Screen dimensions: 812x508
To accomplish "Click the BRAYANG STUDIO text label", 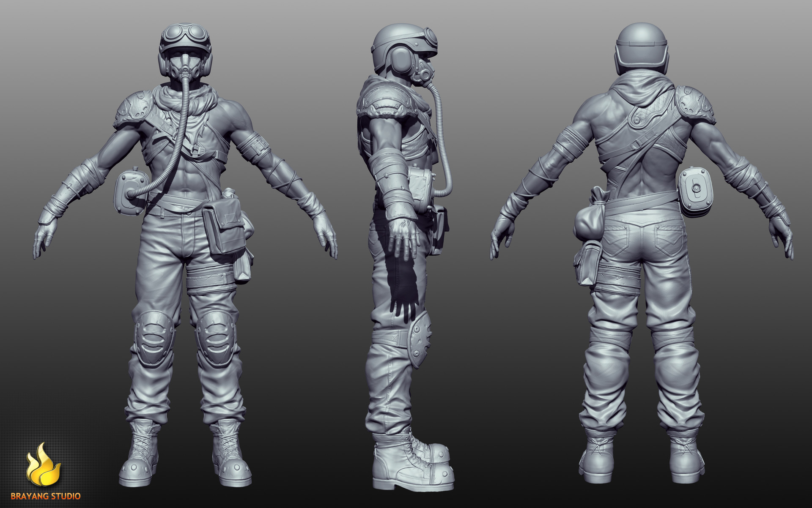I will pyautogui.click(x=46, y=496).
